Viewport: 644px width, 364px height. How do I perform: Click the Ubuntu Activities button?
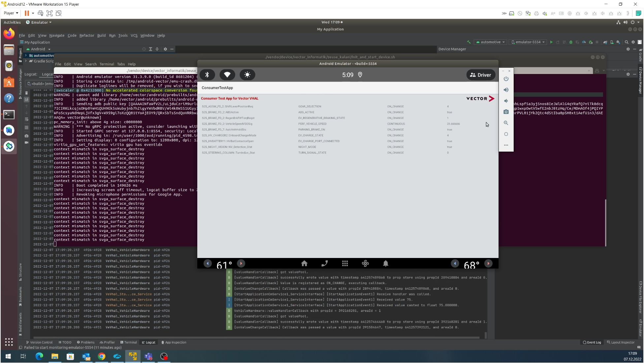tap(12, 22)
